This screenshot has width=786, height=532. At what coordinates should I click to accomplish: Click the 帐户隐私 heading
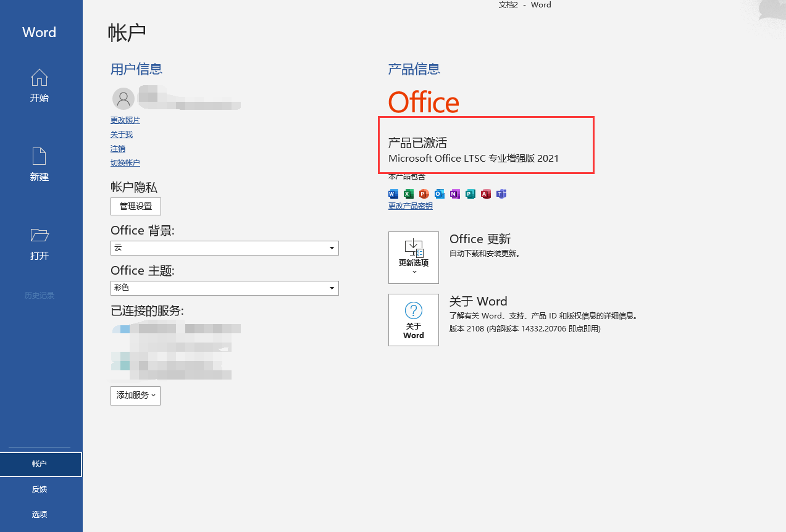(x=134, y=188)
